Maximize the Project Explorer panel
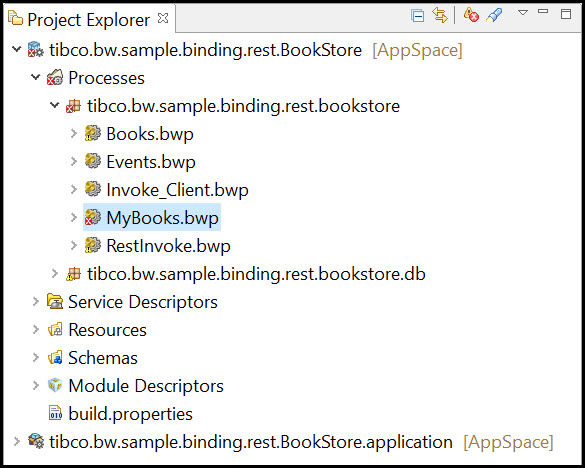 pos(566,14)
